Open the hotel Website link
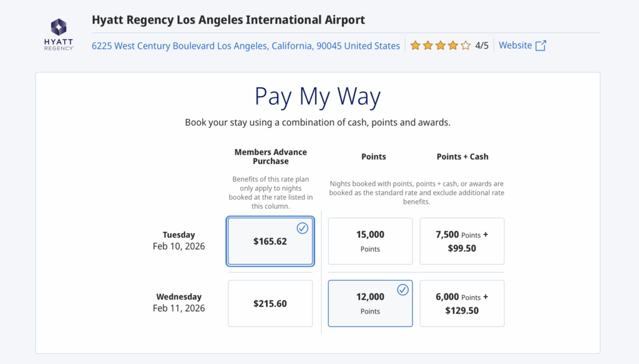 tap(515, 45)
